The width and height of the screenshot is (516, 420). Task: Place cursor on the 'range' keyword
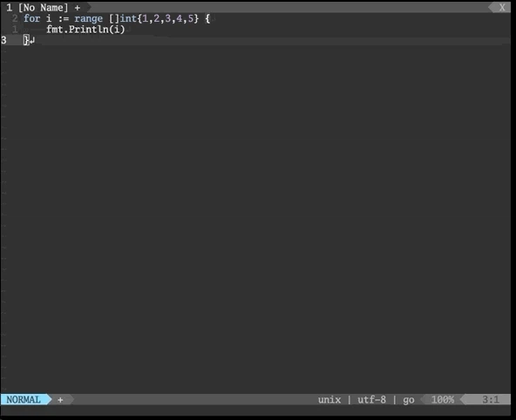pos(88,18)
